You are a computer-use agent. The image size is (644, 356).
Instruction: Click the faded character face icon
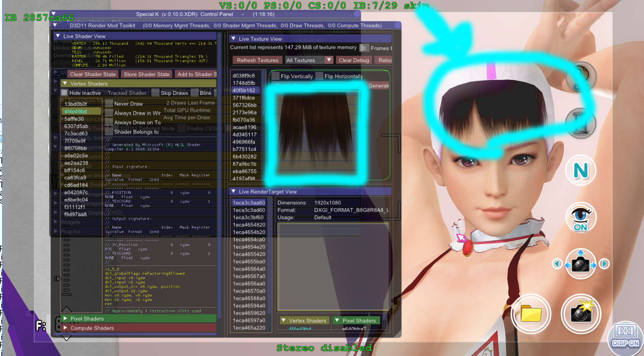tap(581, 77)
